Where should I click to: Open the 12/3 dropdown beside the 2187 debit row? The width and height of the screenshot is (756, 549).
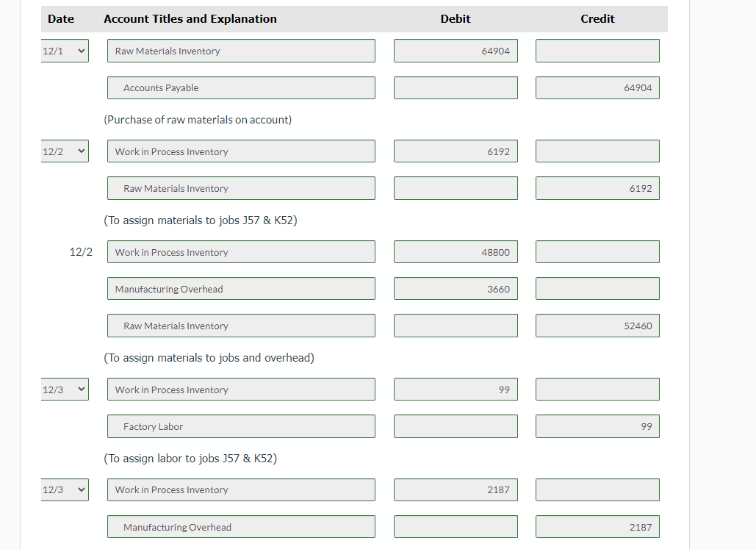pos(65,489)
